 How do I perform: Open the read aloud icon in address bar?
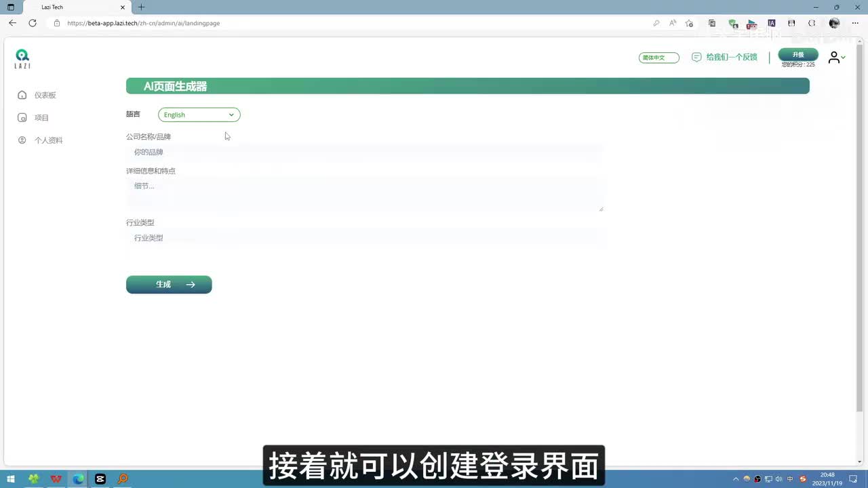(673, 23)
